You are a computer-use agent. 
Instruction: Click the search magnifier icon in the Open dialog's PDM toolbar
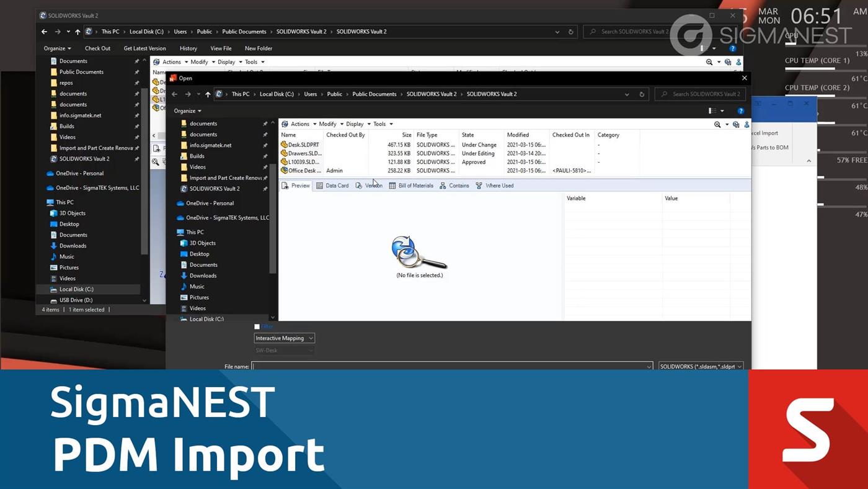pos(717,124)
